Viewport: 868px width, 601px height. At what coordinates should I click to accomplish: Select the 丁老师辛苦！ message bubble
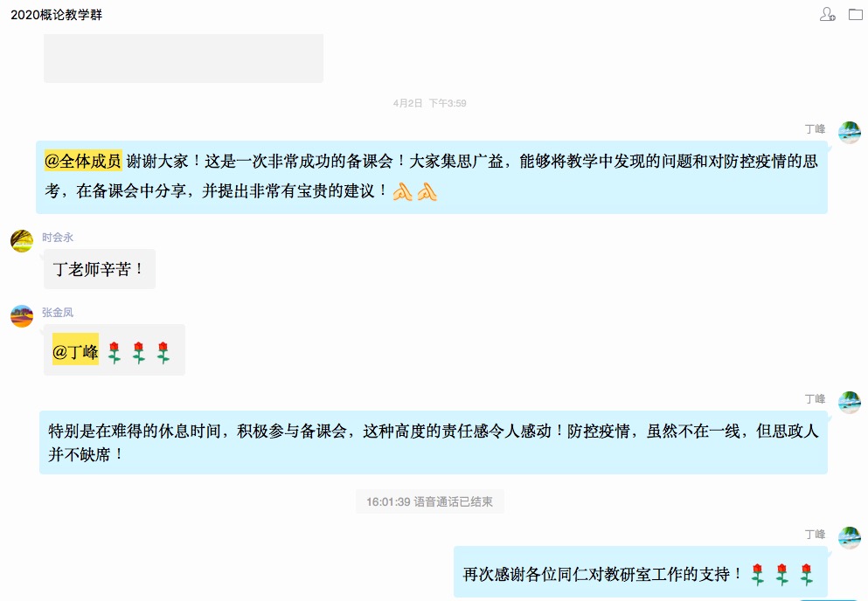coord(100,269)
